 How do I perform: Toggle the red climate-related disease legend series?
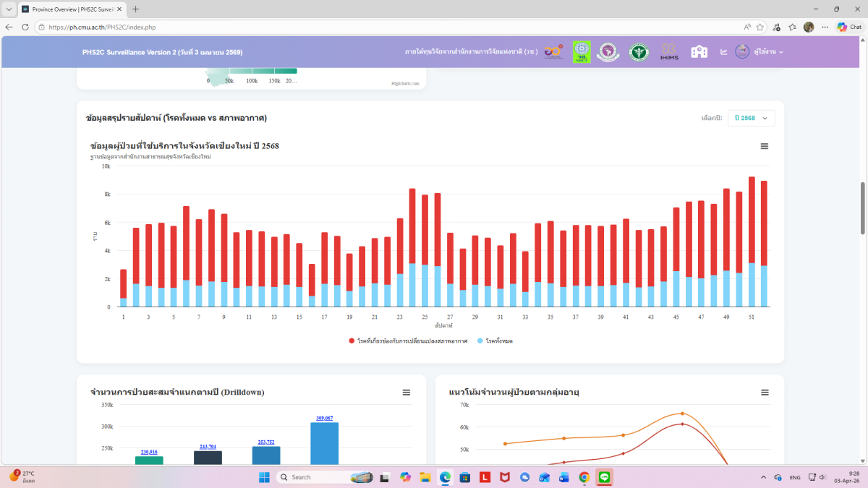point(408,341)
